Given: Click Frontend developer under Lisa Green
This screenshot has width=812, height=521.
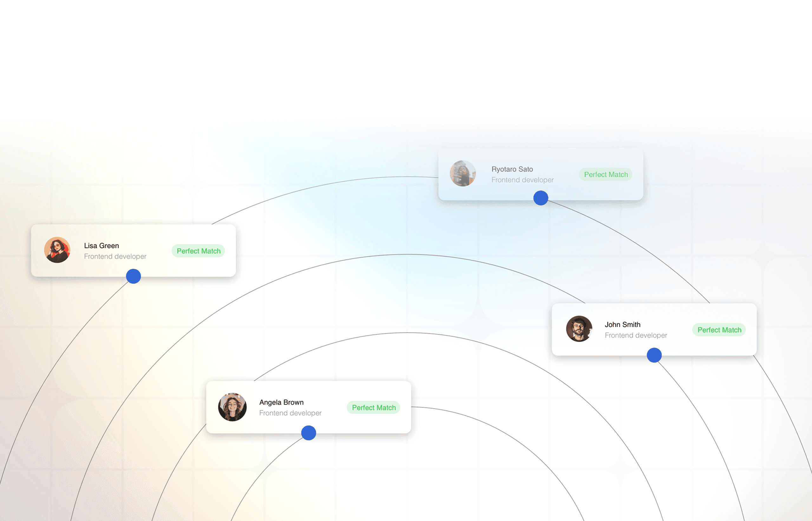Looking at the screenshot, I should pos(115,256).
